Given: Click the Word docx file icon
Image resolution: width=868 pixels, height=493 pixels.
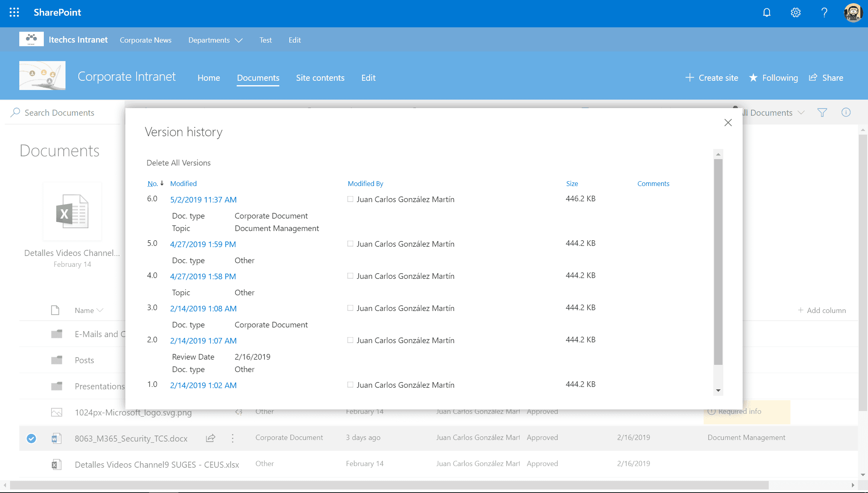Looking at the screenshot, I should click(x=57, y=438).
